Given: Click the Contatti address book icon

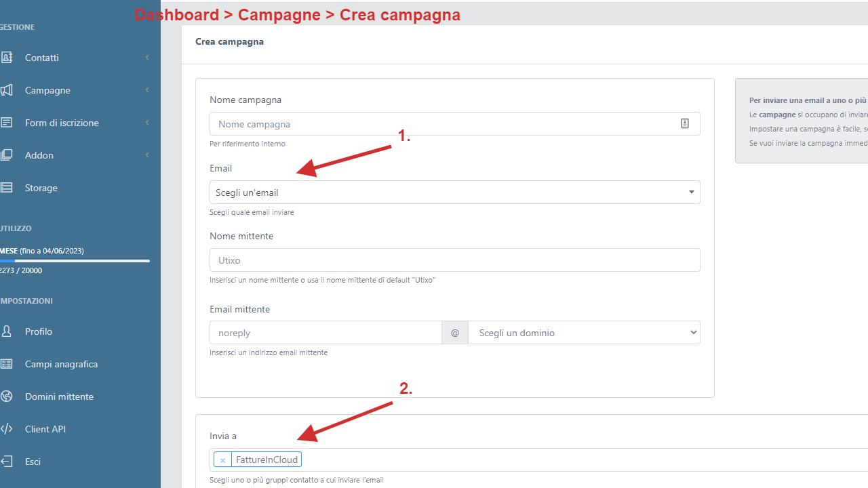Looking at the screenshot, I should tap(6, 58).
